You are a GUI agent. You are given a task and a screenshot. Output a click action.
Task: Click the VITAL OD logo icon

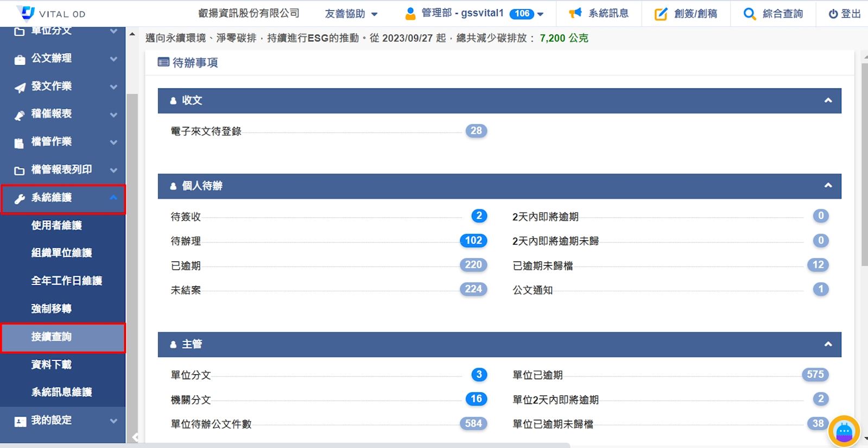click(26, 13)
